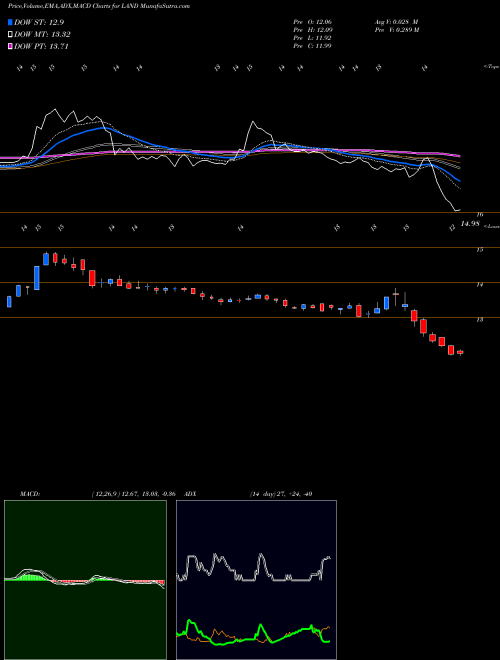Viewport: 500px width, 660px height.
Task: Click the ADX (14 day) values text
Action: point(281,494)
